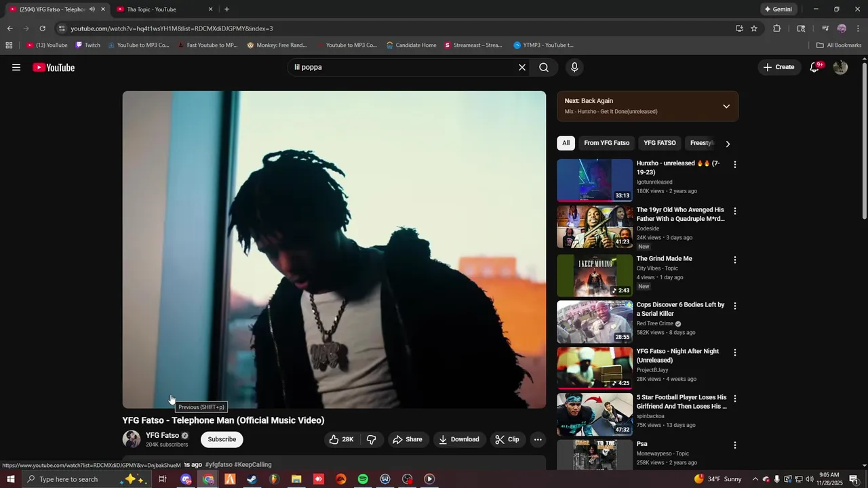Open Task View on the taskbar
This screenshot has height=488, width=868.
163,479
